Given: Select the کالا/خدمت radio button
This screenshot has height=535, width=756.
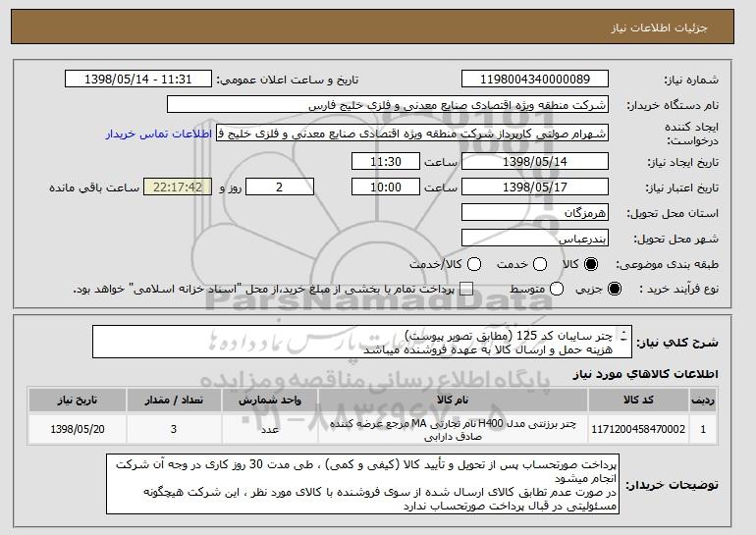Looking at the screenshot, I should click(x=474, y=264).
